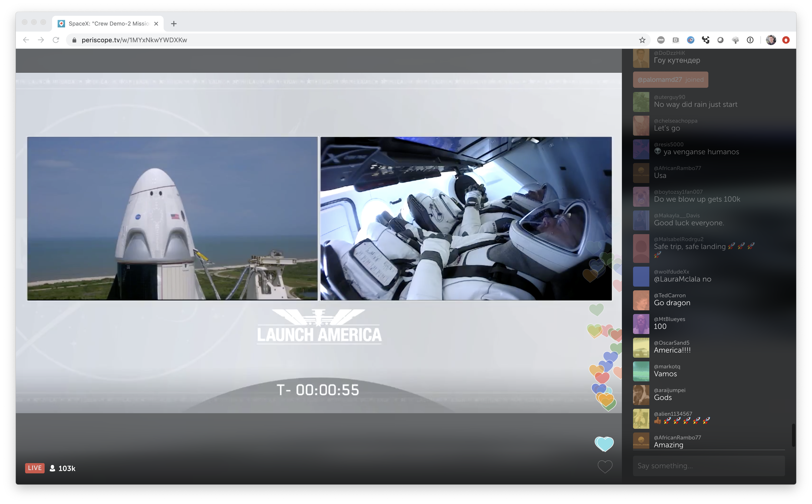Click the Say something chat input

click(x=709, y=466)
